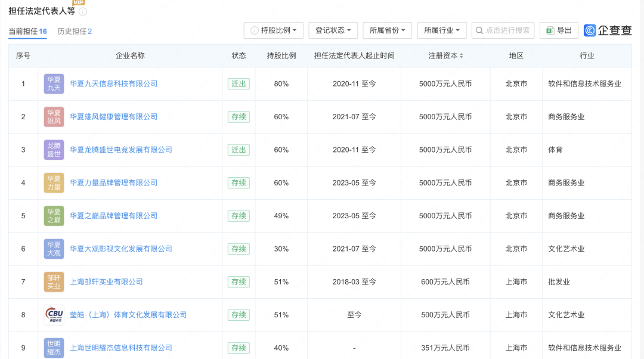Open 华夏之巅品牌管理有限公司 link
Screen dimensions: 644x359
[114, 216]
